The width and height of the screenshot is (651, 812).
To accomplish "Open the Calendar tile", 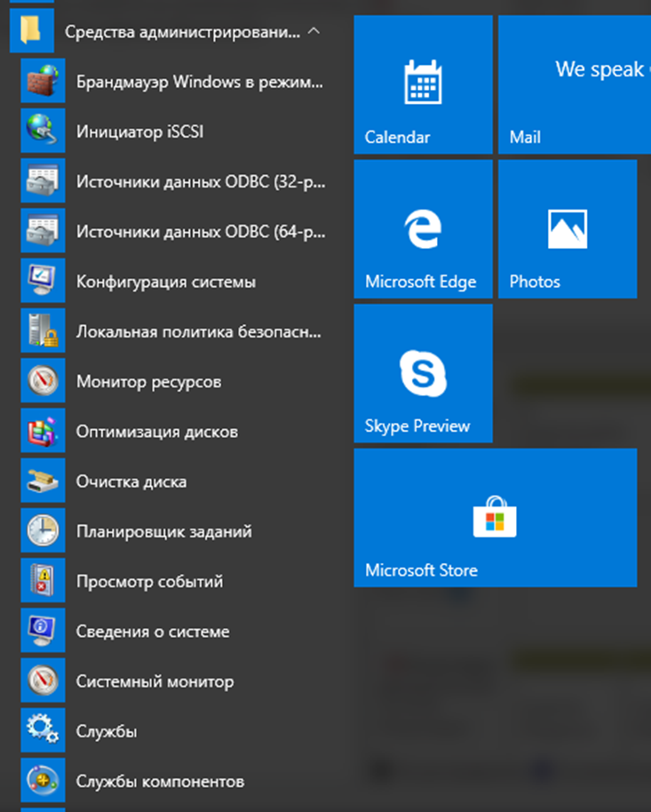I will (x=423, y=84).
